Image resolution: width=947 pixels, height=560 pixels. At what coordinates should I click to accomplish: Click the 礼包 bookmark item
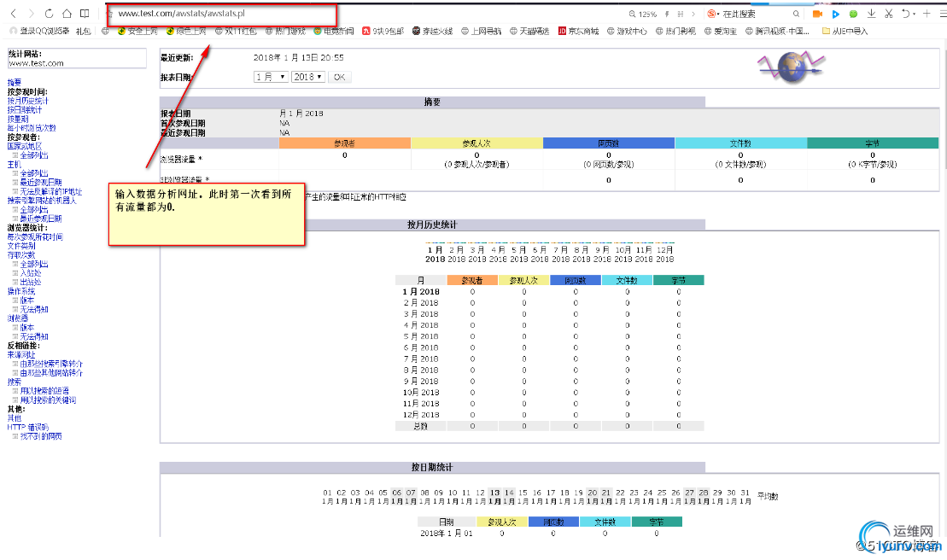84,31
